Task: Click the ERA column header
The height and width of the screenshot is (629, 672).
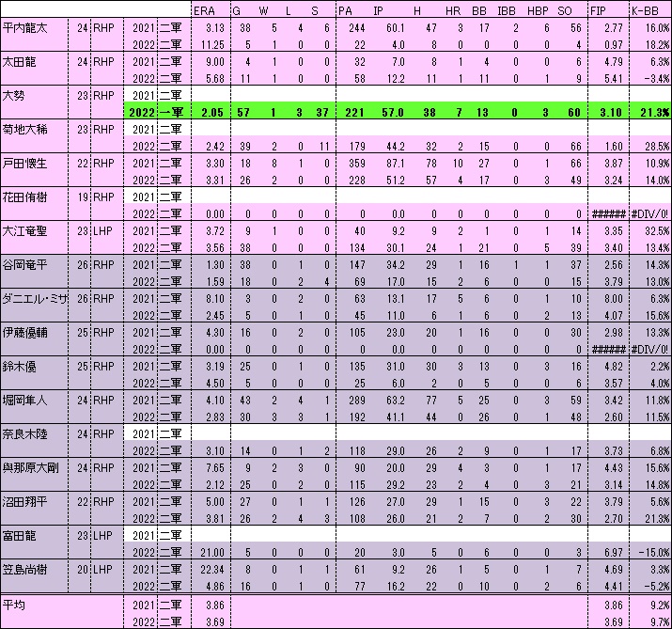Action: 205,11
